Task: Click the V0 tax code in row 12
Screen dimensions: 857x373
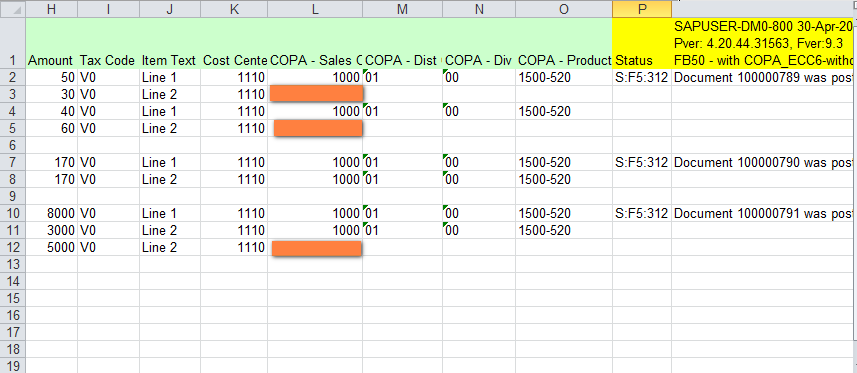Action: coord(108,247)
